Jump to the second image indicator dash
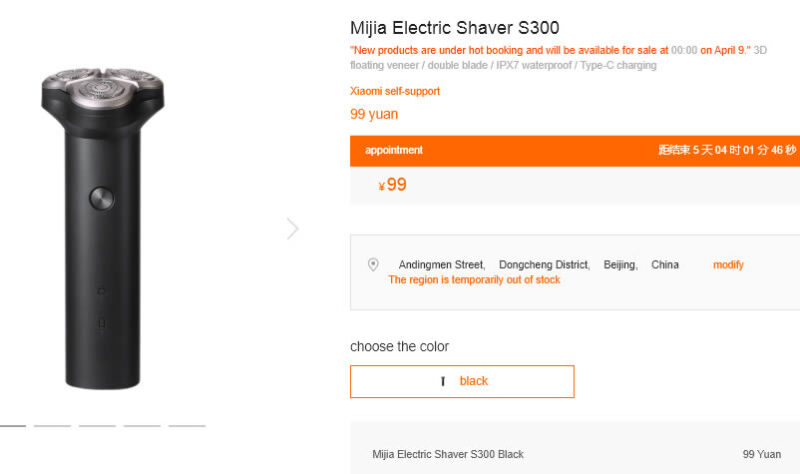Image resolution: width=800 pixels, height=474 pixels. click(x=52, y=426)
